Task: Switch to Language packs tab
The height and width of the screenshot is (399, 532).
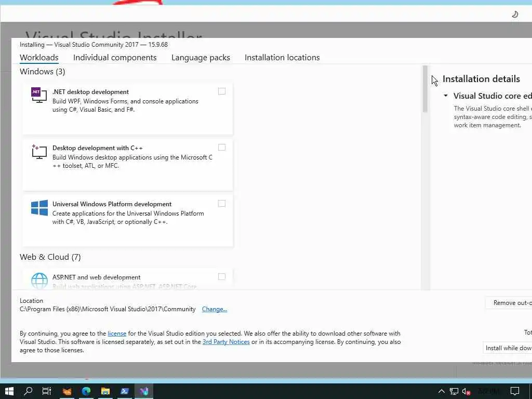Action: tap(201, 57)
